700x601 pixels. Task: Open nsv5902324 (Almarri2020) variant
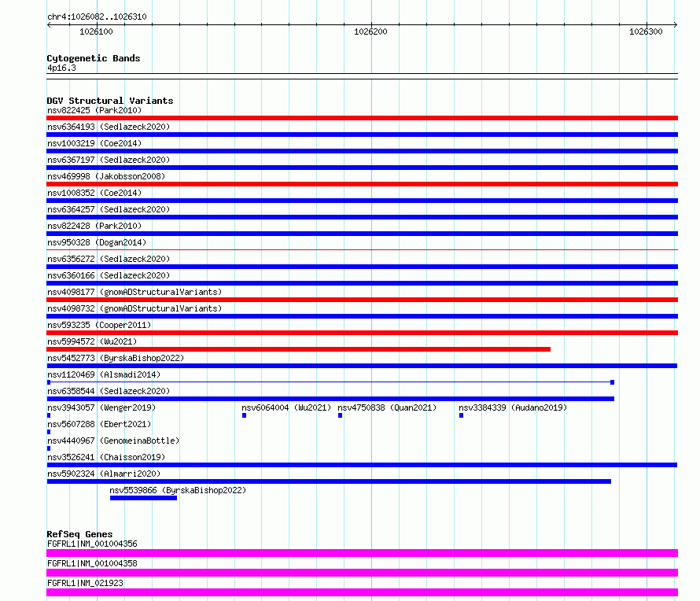(104, 474)
